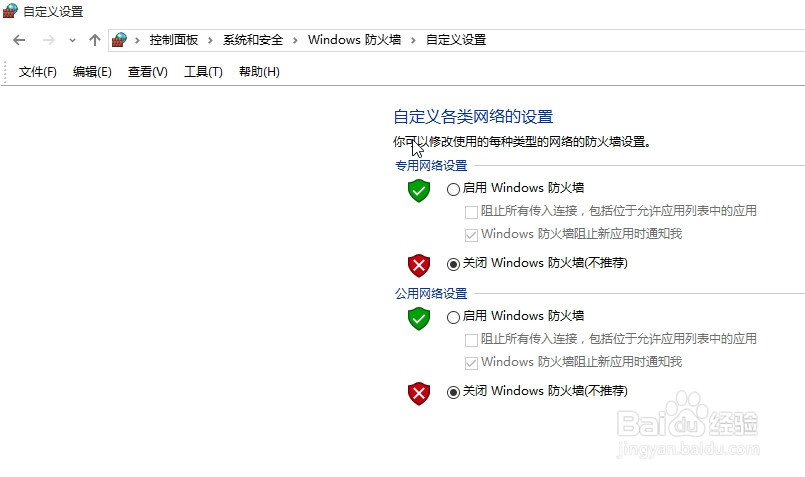
Task: Navigate to 系统和安全 in the breadcrumb
Action: 253,40
